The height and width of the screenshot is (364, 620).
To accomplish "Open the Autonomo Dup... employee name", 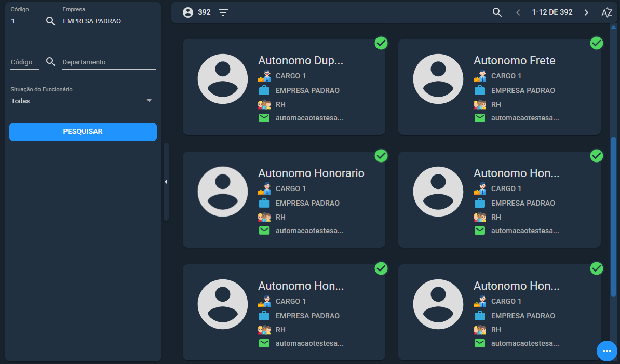I will coord(301,60).
